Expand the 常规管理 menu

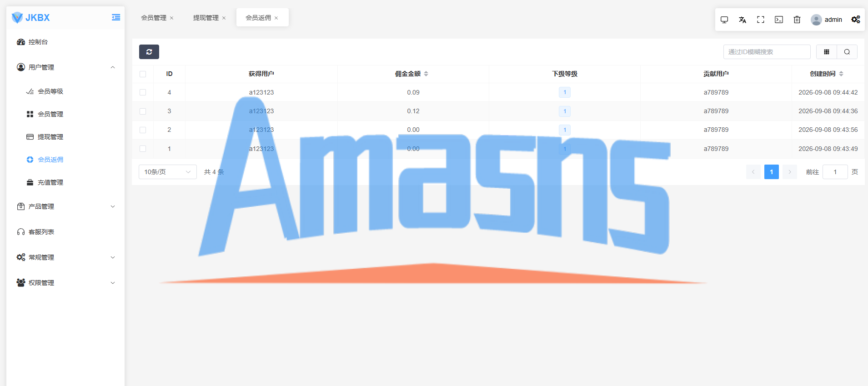[x=65, y=257]
